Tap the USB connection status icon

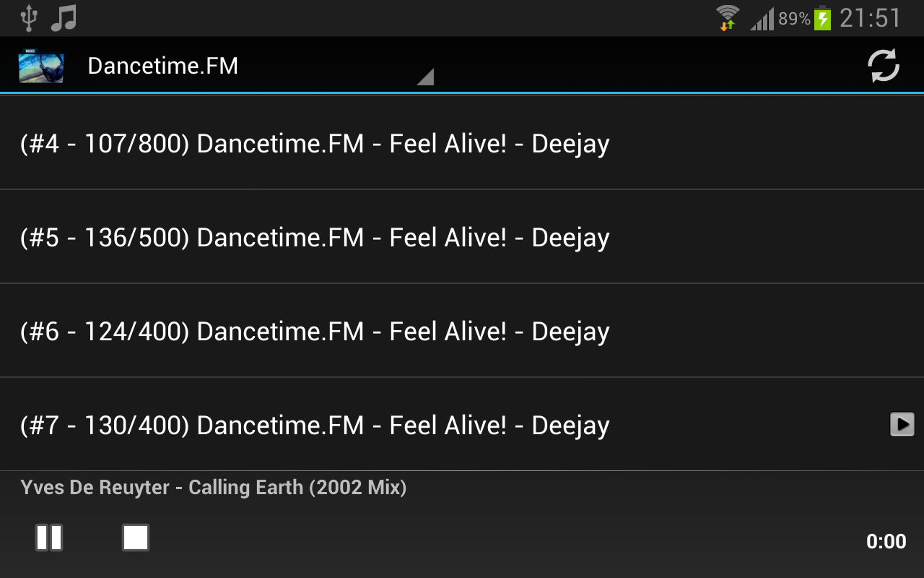coord(29,18)
